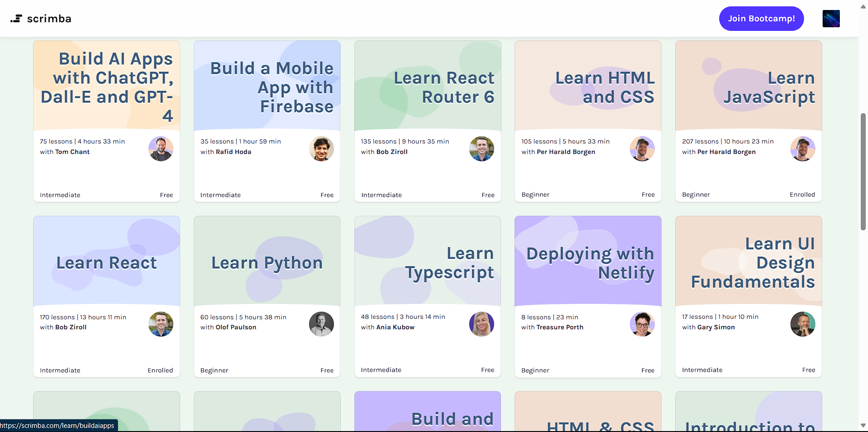Click Treasure Porth's avatar photo
This screenshot has width=868, height=432.
(642, 324)
